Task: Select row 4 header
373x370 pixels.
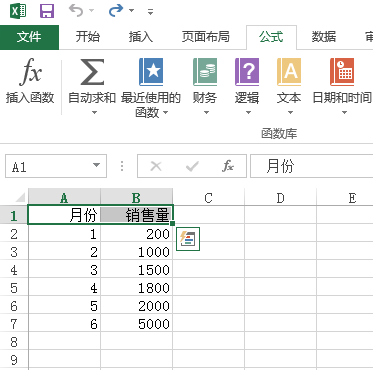Action: coord(14,270)
